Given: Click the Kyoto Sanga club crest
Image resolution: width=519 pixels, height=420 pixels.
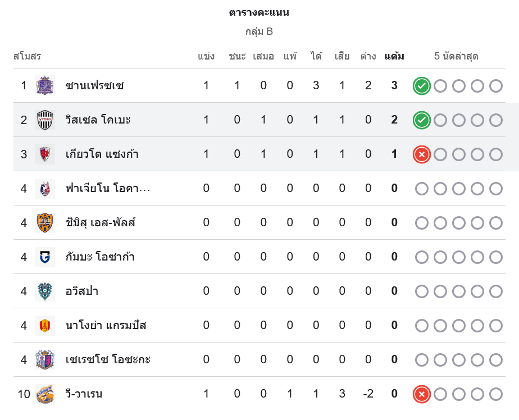Looking at the screenshot, I should [x=45, y=154].
